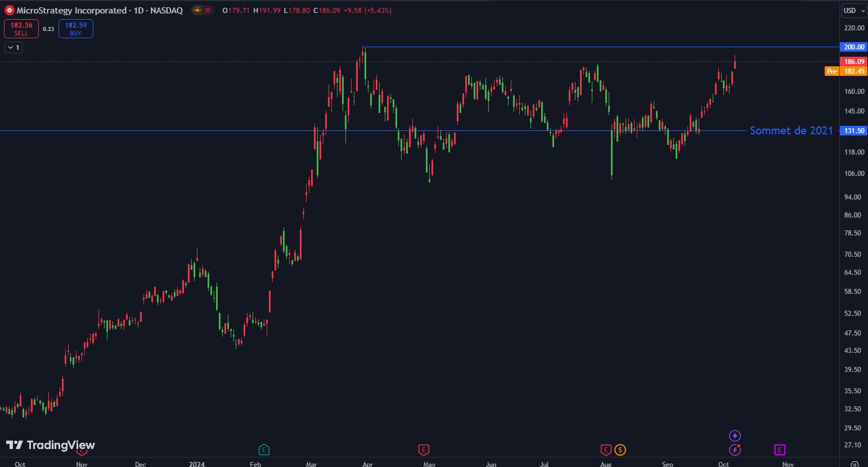Click the orange Pre 182.45 price label
868x467 pixels.
847,71
